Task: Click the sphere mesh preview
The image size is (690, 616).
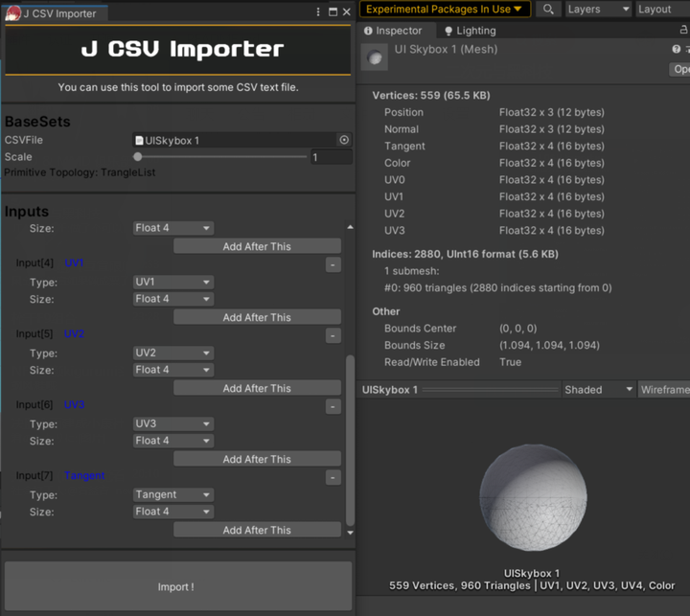Action: pos(533,497)
